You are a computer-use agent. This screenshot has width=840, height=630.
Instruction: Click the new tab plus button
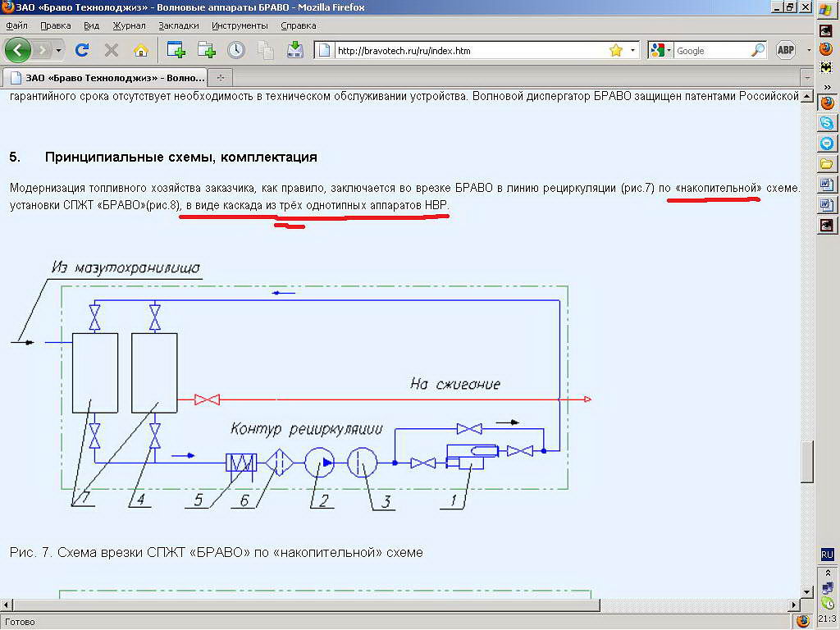click(x=220, y=78)
